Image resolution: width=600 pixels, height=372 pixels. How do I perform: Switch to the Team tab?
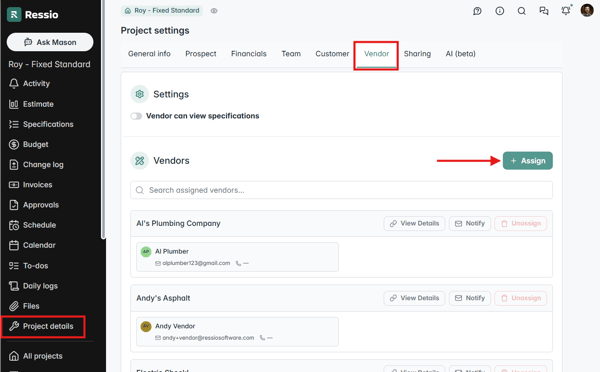[291, 54]
